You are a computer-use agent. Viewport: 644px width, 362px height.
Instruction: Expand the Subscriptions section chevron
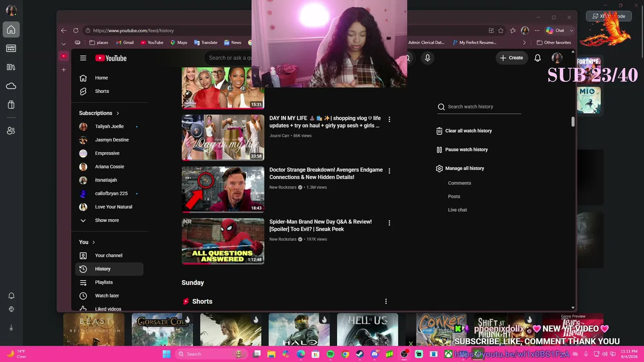(x=118, y=113)
